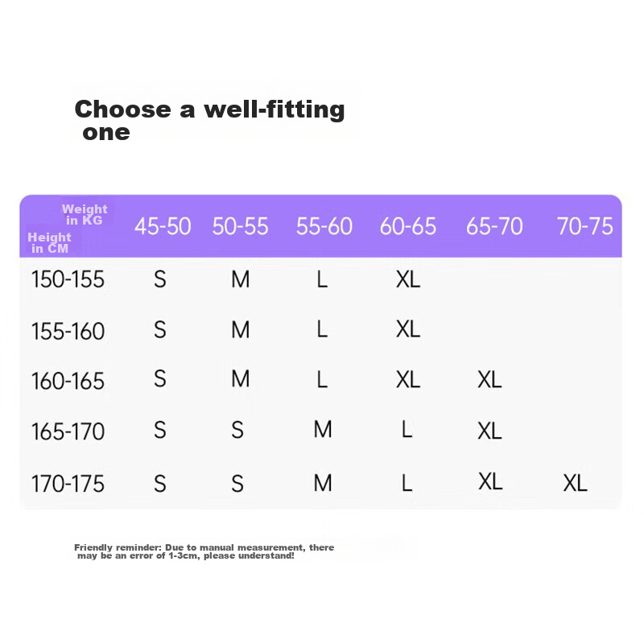
Task: Click XL for 160-165 height, 65-70 weight
Action: tap(489, 380)
